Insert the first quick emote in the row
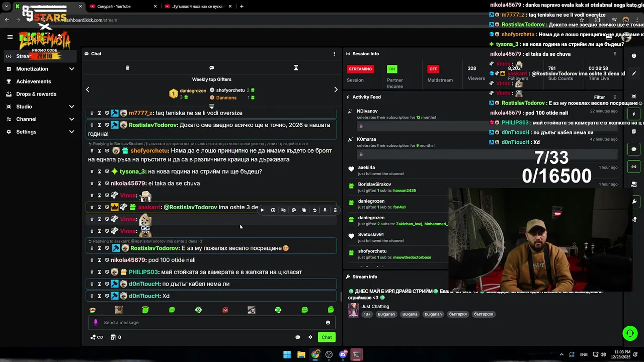644x362 pixels. (92, 310)
